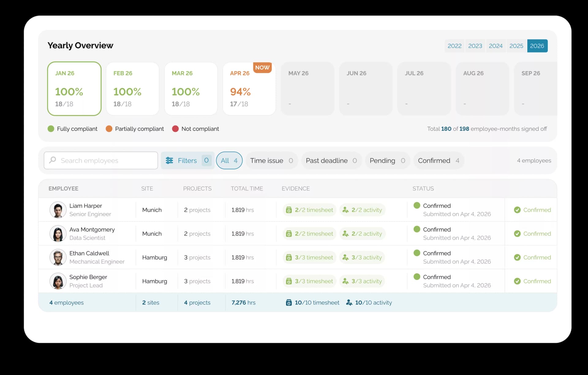
Task: Click activity icon in Sophie Berger's row
Action: pos(345,281)
